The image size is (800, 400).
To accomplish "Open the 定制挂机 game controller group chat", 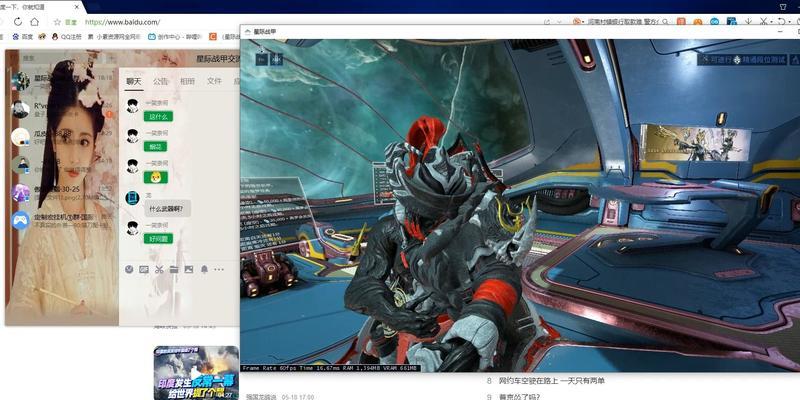I will click(x=62, y=220).
